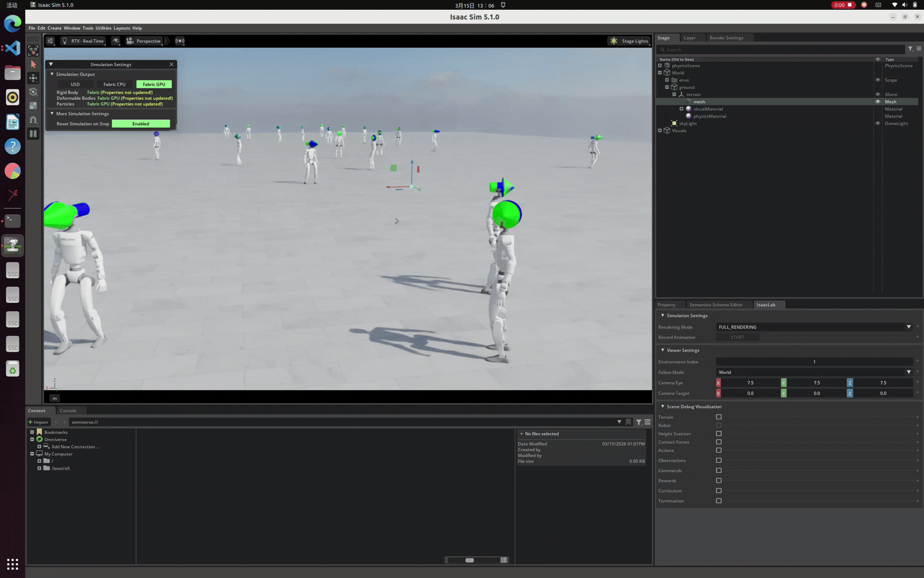
Task: Enable Terrain debug visualization checkbox
Action: coord(718,417)
